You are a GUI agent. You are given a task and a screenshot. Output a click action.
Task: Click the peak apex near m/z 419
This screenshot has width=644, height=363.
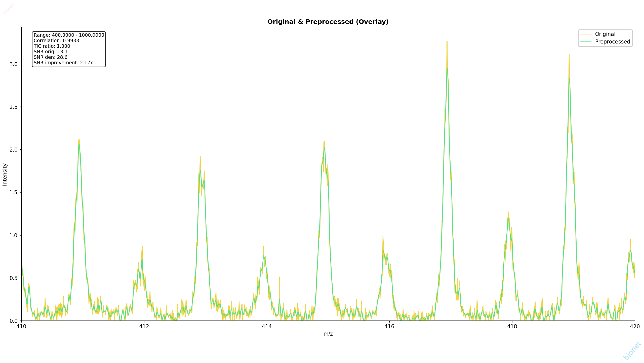pyautogui.click(x=569, y=55)
